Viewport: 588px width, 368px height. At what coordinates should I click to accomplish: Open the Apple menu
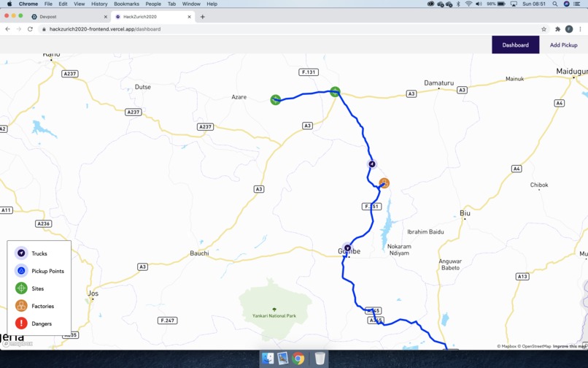point(9,4)
